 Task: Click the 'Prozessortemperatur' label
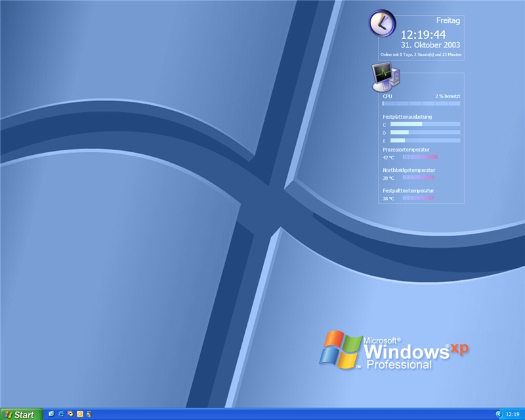[x=406, y=150]
